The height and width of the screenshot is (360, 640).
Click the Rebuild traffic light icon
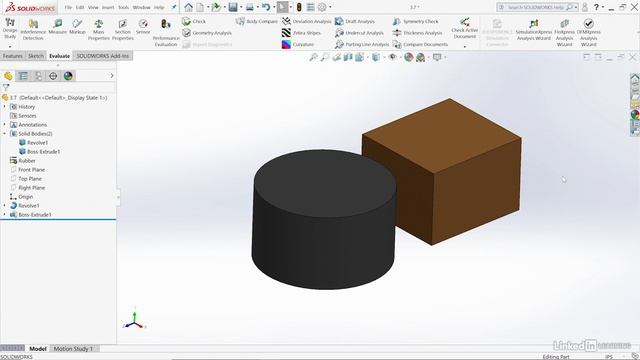coord(299,7)
